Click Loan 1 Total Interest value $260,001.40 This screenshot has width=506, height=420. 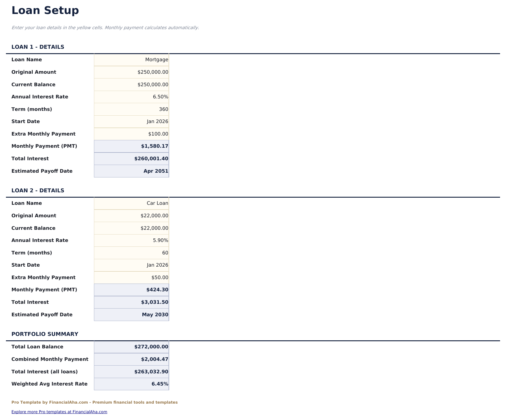pos(131,158)
